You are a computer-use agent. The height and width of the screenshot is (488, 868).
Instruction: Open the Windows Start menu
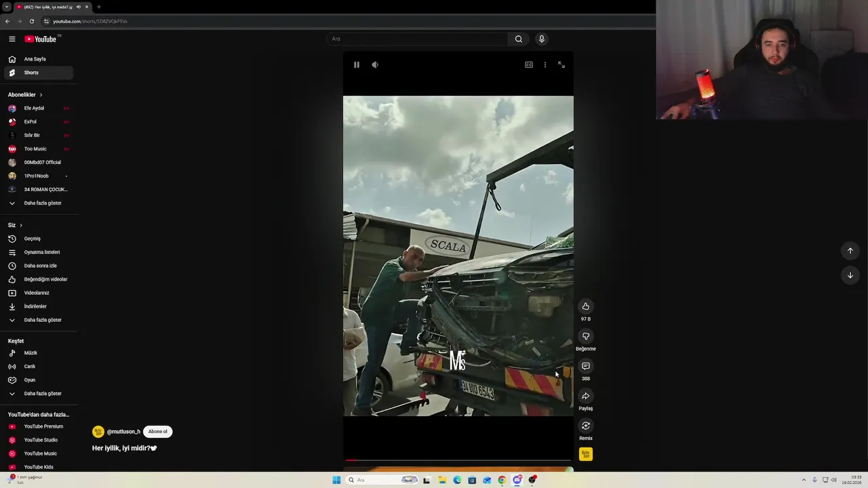click(x=336, y=480)
